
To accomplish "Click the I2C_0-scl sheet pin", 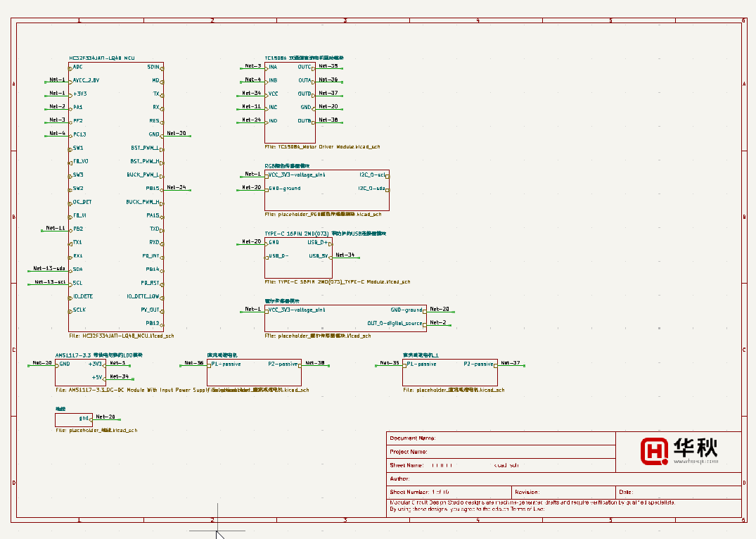I will [x=372, y=175].
